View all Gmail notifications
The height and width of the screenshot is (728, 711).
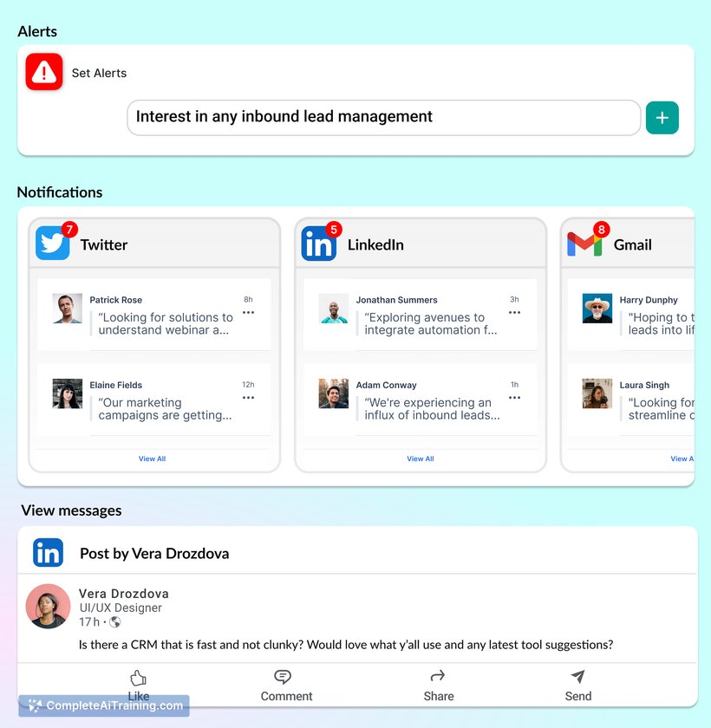[682, 458]
